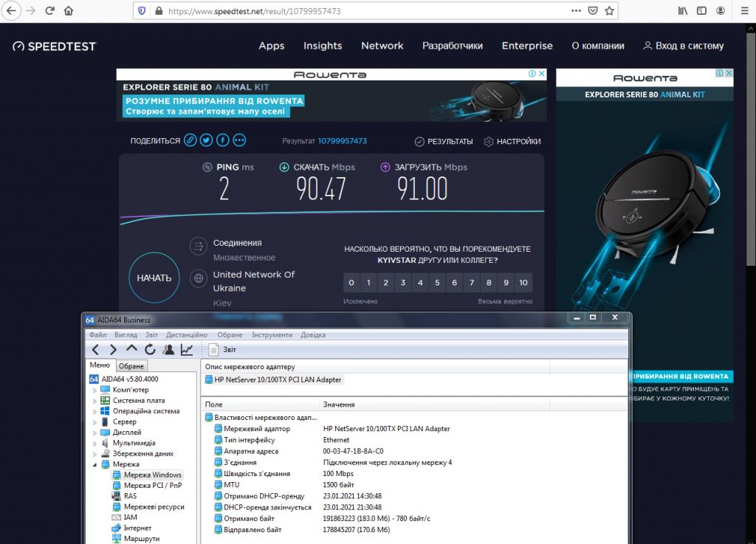The image size is (756, 544).
Task: Share the result on Facebook
Action: [x=223, y=141]
